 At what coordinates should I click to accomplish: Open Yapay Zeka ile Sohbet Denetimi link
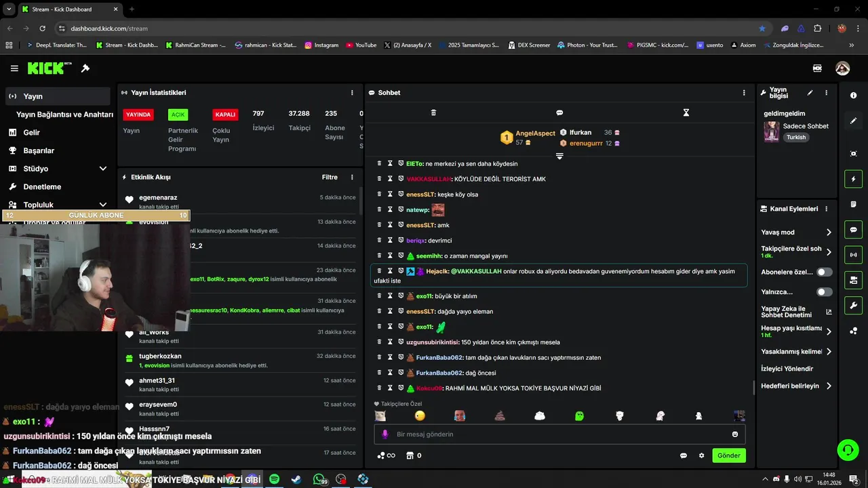click(796, 312)
